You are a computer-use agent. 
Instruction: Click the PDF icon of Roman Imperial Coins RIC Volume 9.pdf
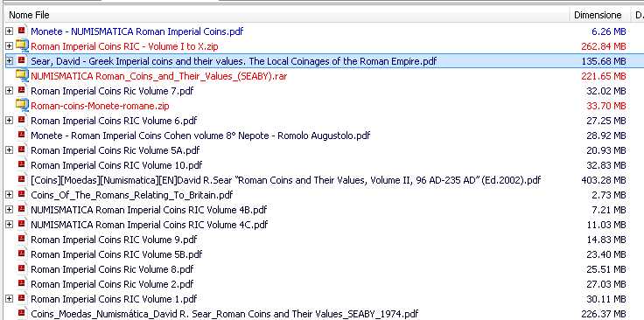point(22,240)
